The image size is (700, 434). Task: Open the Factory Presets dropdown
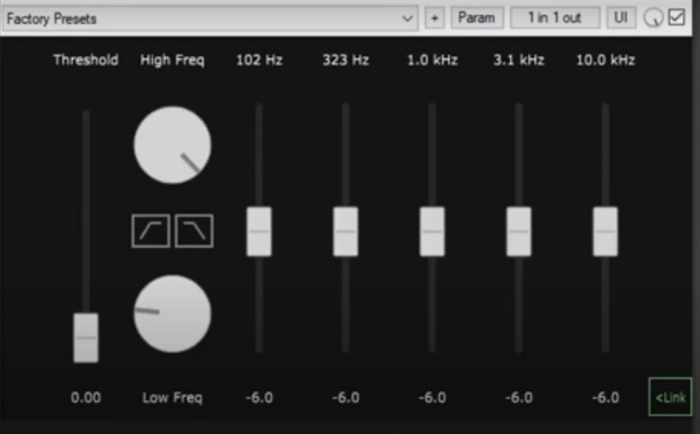pyautogui.click(x=209, y=18)
